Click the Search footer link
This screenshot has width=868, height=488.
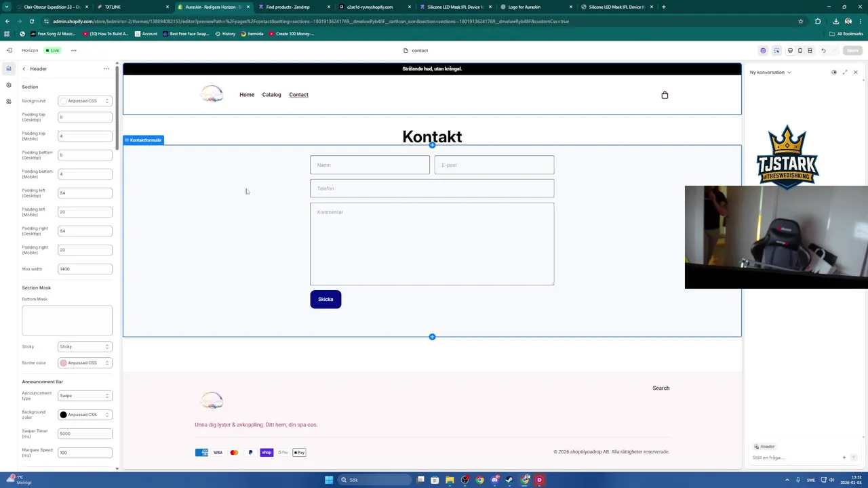660,388
